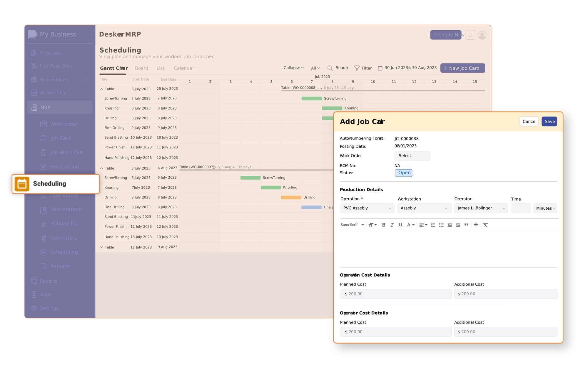Click strikethrough icon in text toolbar

click(x=476, y=225)
